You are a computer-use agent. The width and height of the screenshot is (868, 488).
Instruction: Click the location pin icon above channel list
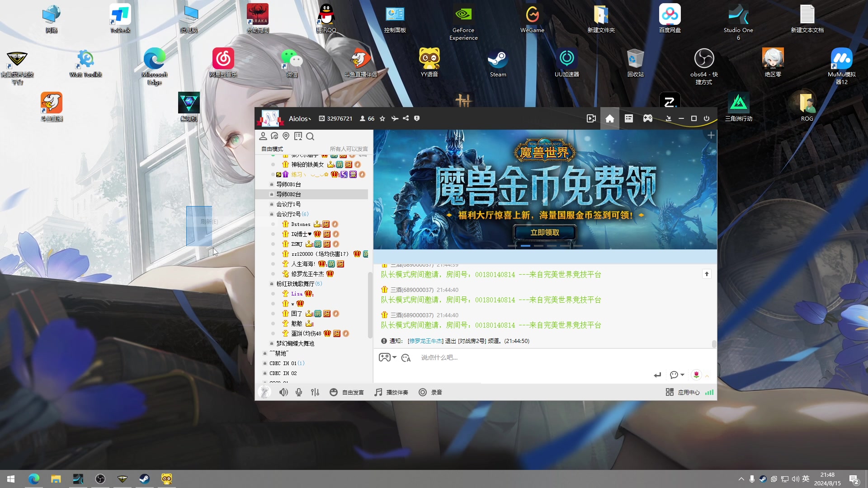pos(286,136)
